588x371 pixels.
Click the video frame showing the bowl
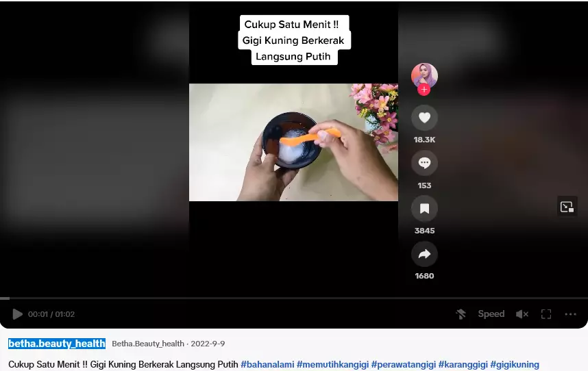[x=293, y=142]
